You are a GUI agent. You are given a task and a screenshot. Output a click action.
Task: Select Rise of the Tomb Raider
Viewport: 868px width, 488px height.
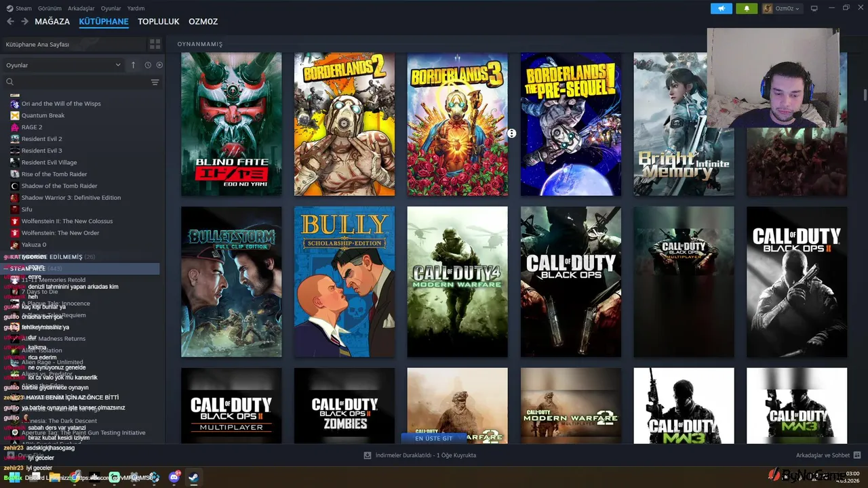click(x=54, y=174)
